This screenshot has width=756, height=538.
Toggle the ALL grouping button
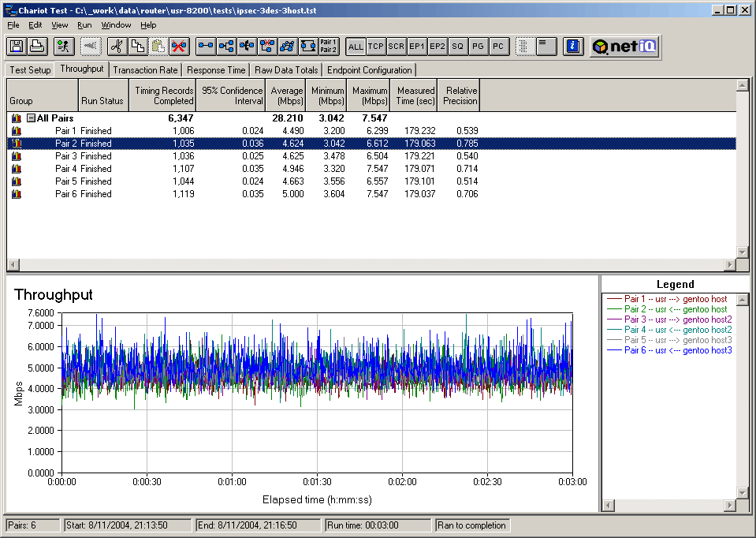click(356, 47)
